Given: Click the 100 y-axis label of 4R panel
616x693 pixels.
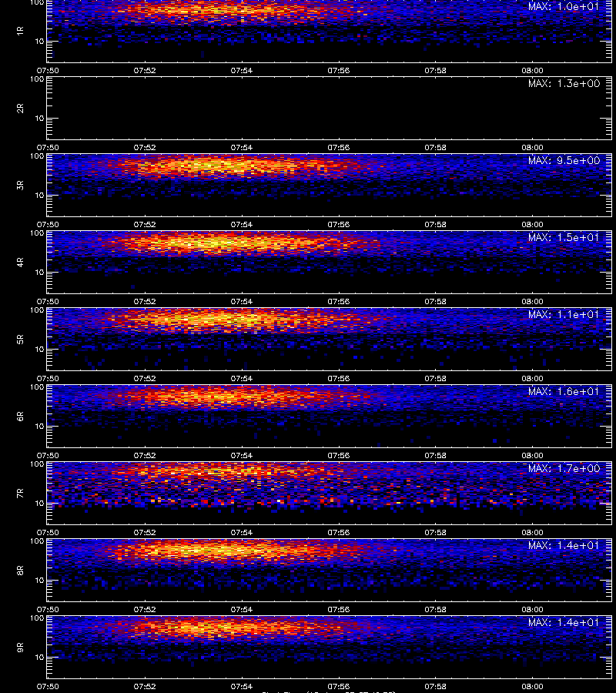Looking at the screenshot, I should click(x=37, y=233).
